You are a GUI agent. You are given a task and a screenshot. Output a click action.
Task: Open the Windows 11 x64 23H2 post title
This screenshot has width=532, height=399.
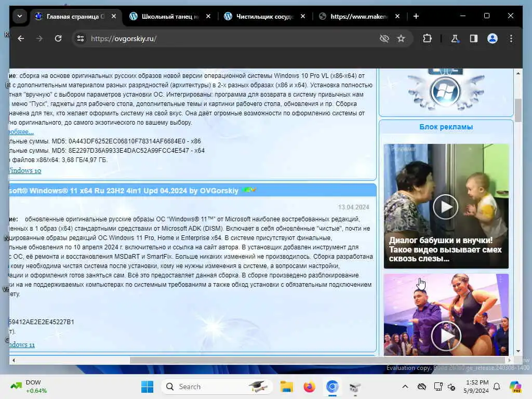(124, 191)
